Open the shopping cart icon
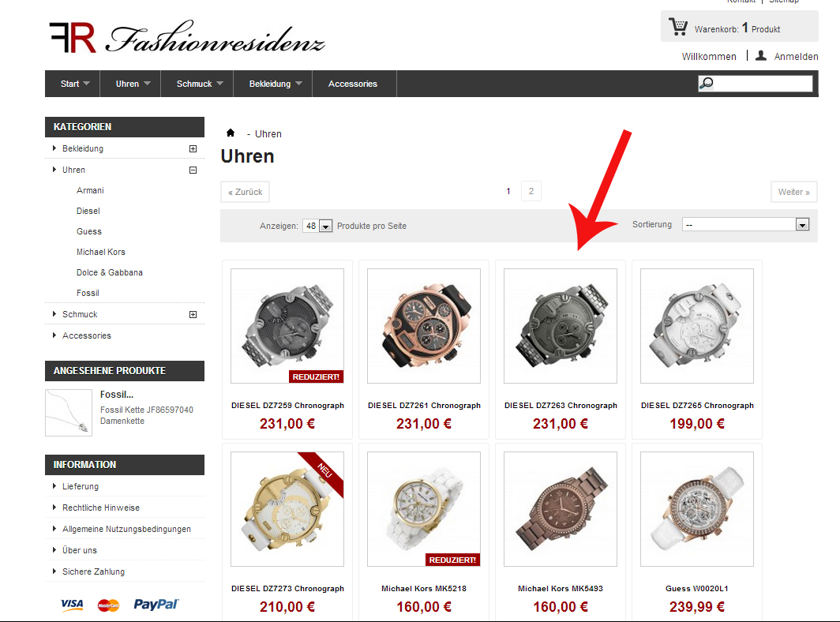The image size is (840, 622). click(678, 27)
